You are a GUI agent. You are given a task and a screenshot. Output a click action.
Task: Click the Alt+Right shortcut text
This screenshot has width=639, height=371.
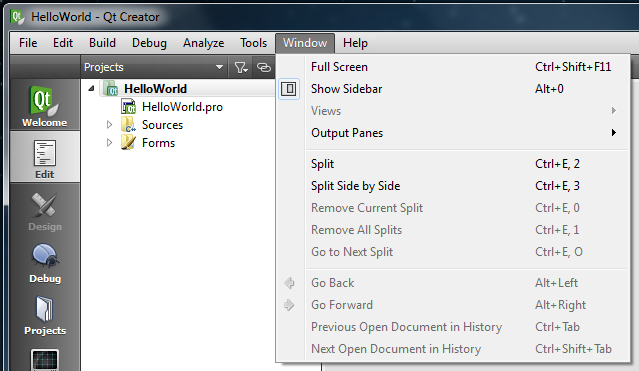[560, 305]
